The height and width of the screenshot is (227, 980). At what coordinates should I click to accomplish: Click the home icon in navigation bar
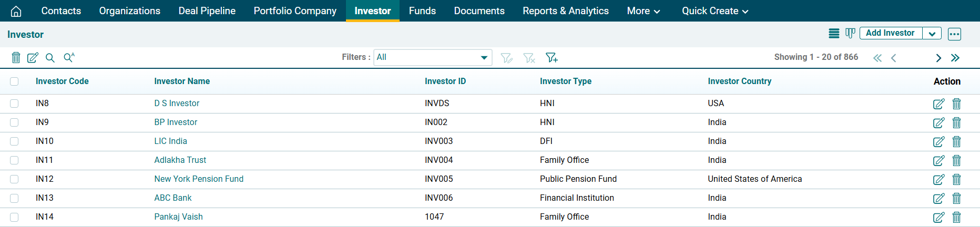(16, 11)
